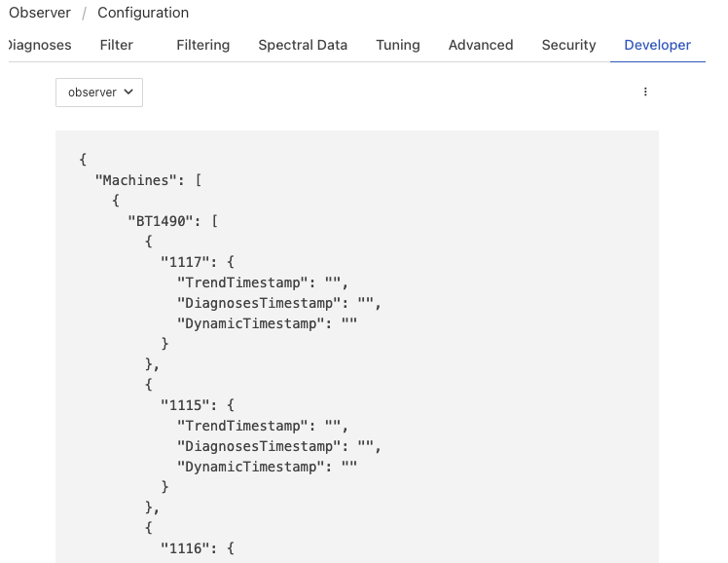Screen dimensions: 728x563
Task: Switch to the Spectral Data tab
Action: point(303,45)
